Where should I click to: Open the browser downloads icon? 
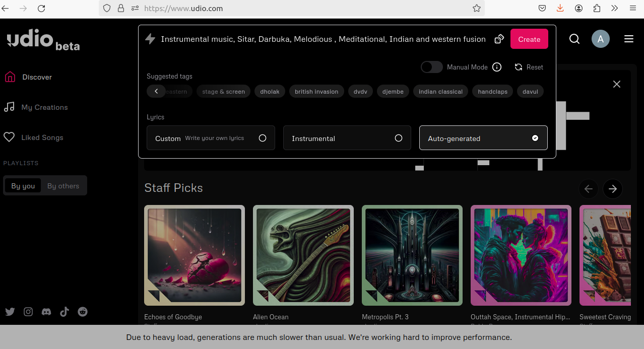coord(560,8)
